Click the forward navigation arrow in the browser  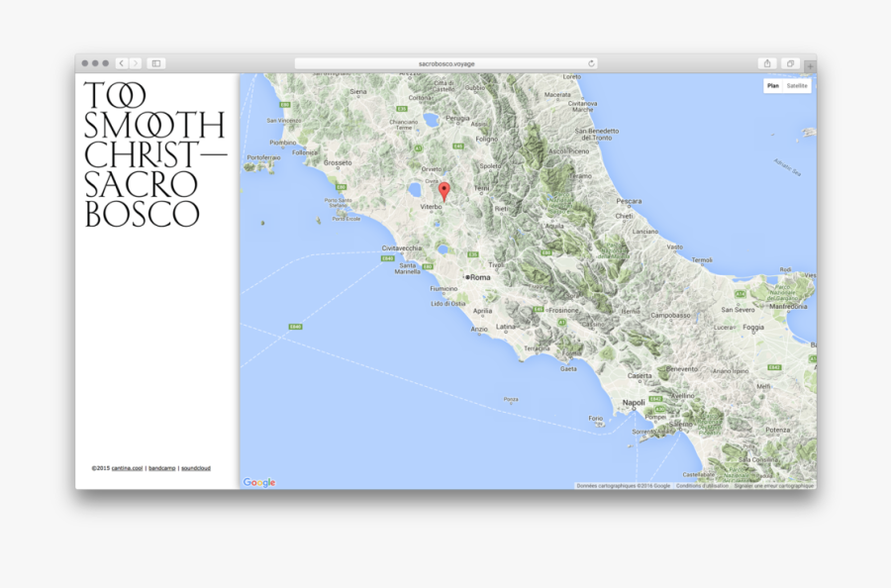(x=134, y=62)
